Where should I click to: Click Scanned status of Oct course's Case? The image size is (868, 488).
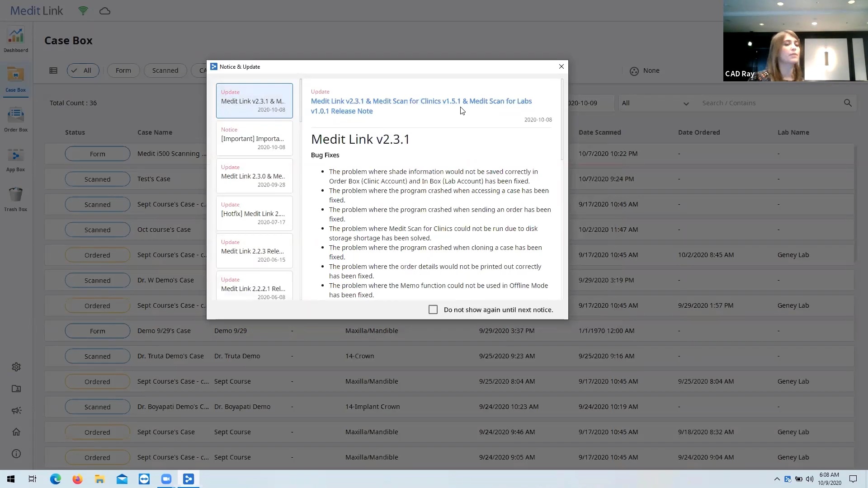pos(97,230)
